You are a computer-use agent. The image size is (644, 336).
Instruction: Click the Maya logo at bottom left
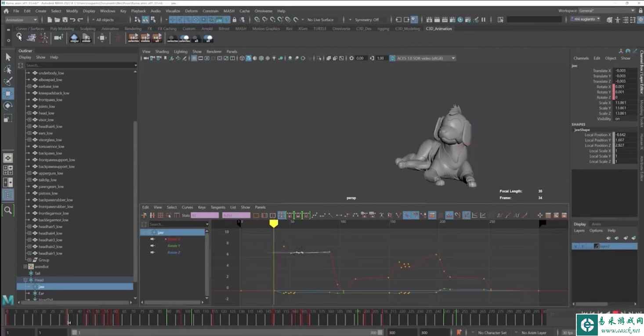(x=7, y=300)
